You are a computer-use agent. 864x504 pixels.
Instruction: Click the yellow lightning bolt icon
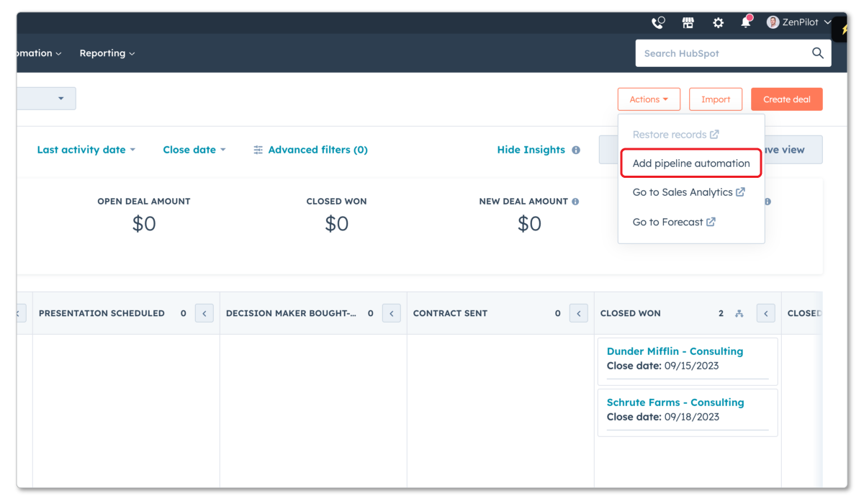[844, 31]
